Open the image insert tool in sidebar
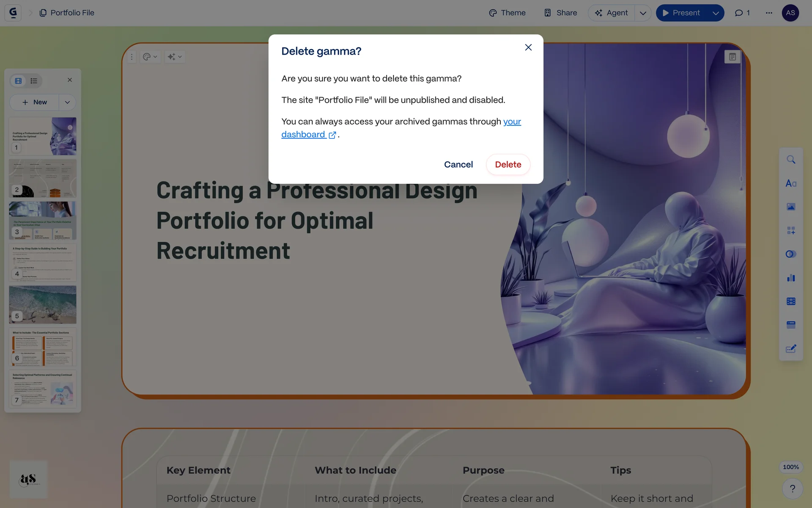 [790, 207]
